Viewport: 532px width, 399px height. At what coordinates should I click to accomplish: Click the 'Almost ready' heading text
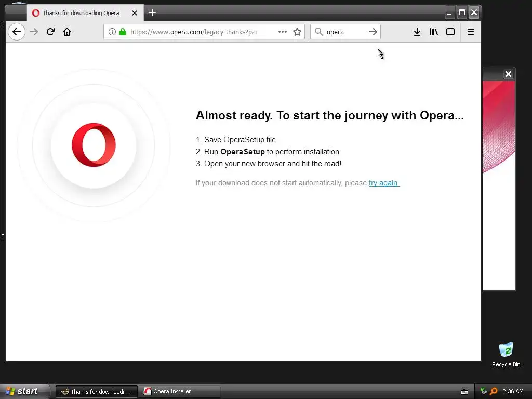click(x=329, y=115)
